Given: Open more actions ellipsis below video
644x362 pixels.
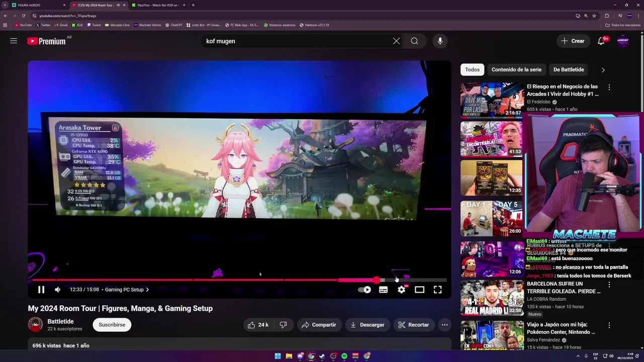Looking at the screenshot, I should tap(445, 325).
